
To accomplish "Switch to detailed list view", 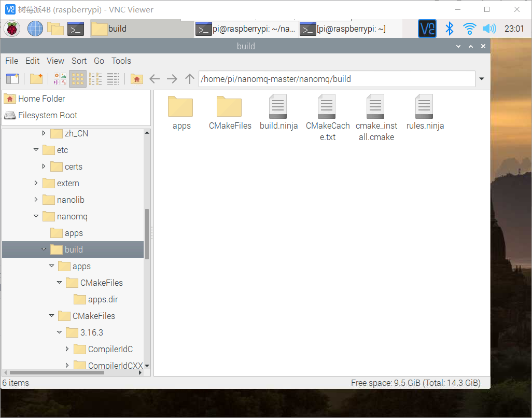I will (113, 79).
